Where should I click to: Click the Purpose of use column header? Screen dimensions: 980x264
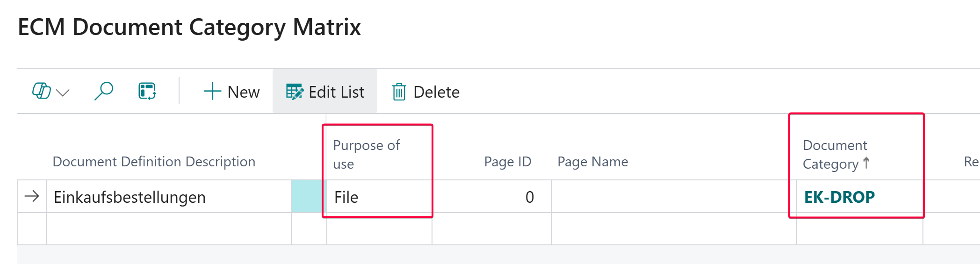[366, 154]
